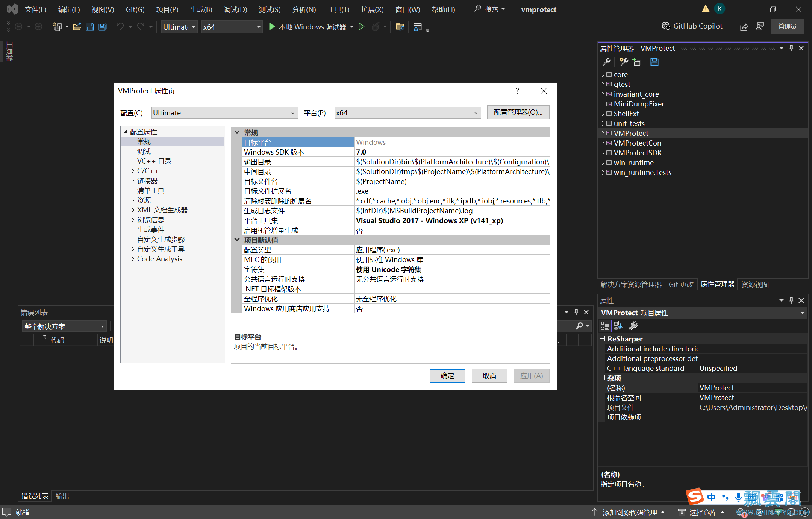812x519 pixels.
Task: Switch to 资源视图 tab
Action: tap(755, 284)
